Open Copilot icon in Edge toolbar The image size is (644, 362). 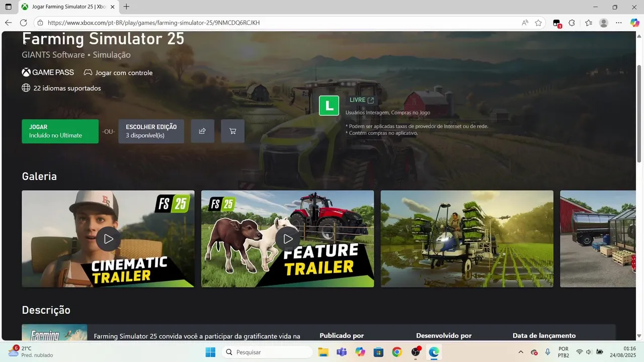click(x=634, y=23)
